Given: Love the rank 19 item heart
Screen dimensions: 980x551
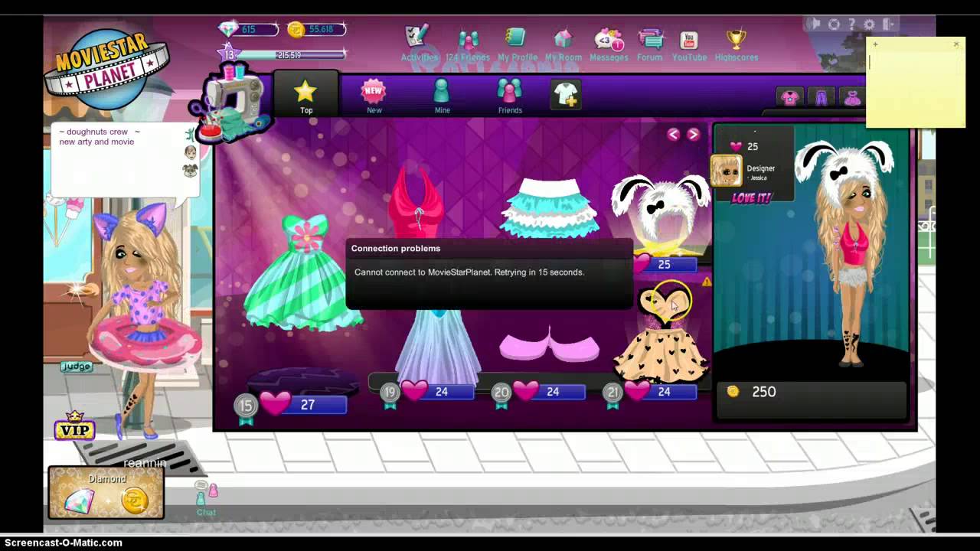Looking at the screenshot, I should coord(415,391).
